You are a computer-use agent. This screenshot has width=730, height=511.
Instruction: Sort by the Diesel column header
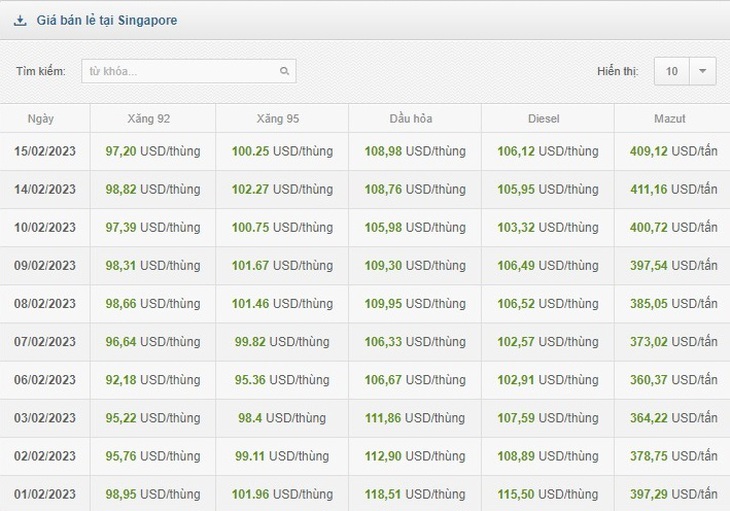coord(543,119)
